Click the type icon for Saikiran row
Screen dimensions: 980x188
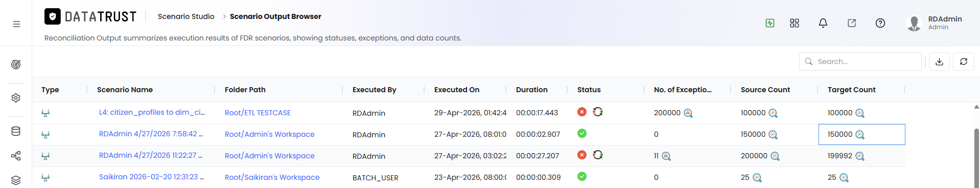click(45, 178)
